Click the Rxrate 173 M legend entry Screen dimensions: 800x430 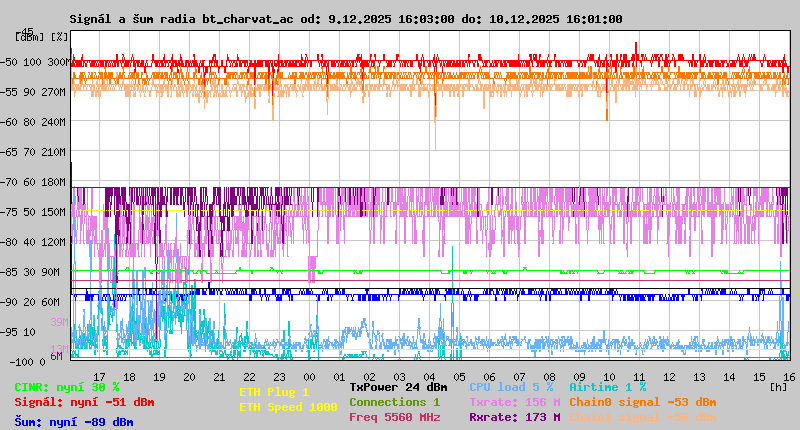[x=514, y=417]
